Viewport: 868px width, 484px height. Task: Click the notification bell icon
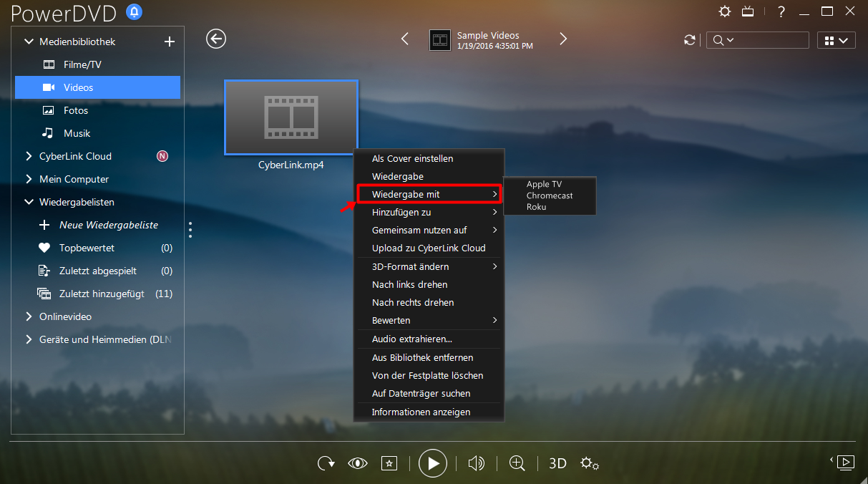pyautogui.click(x=134, y=11)
